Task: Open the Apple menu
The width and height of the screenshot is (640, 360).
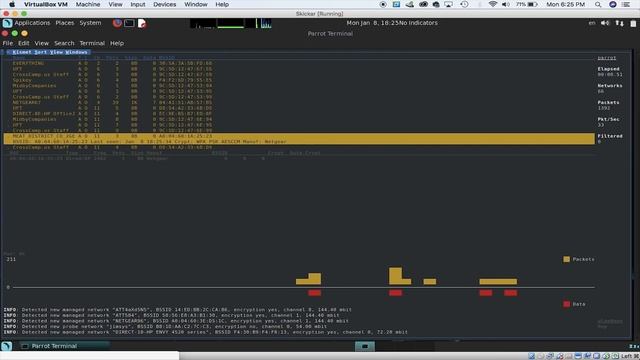Action: [x=12, y=4]
